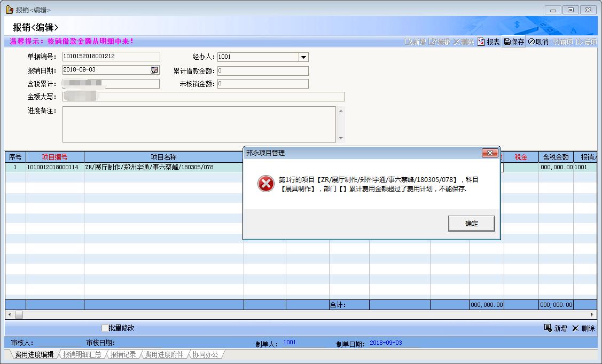Expand the 经办人 dropdown
Image resolution: width=602 pixels, height=364 pixels.
point(303,57)
